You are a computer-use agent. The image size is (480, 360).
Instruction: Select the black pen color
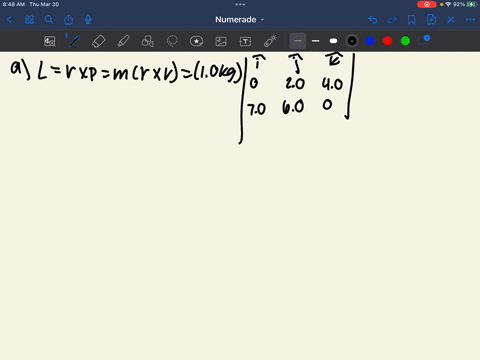pos(352,41)
